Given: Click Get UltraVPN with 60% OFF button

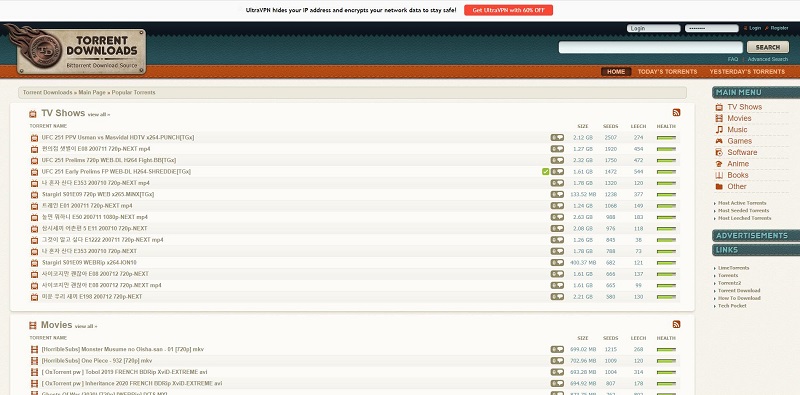Looking at the screenshot, I should point(508,10).
